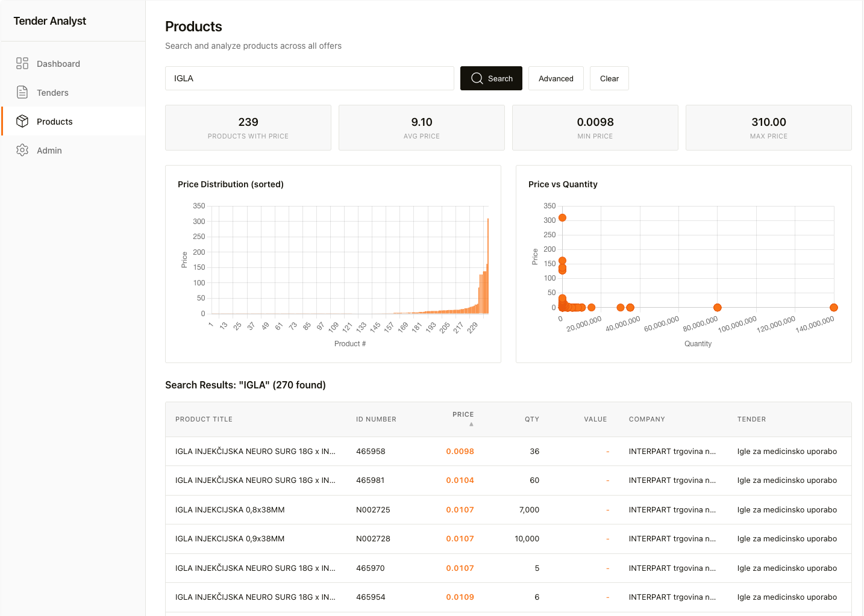The image size is (864, 616).
Task: Sort by the QTY column header
Action: 531,419
